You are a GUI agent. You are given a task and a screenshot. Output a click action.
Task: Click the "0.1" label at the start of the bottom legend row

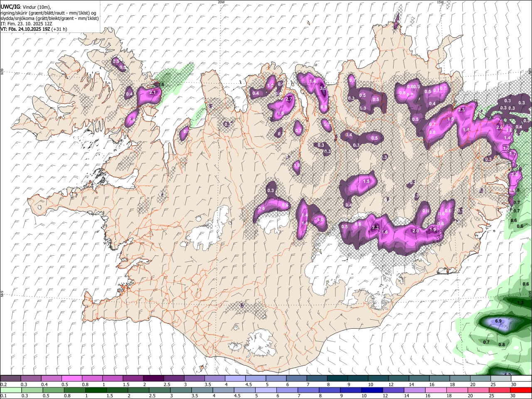point(3,396)
